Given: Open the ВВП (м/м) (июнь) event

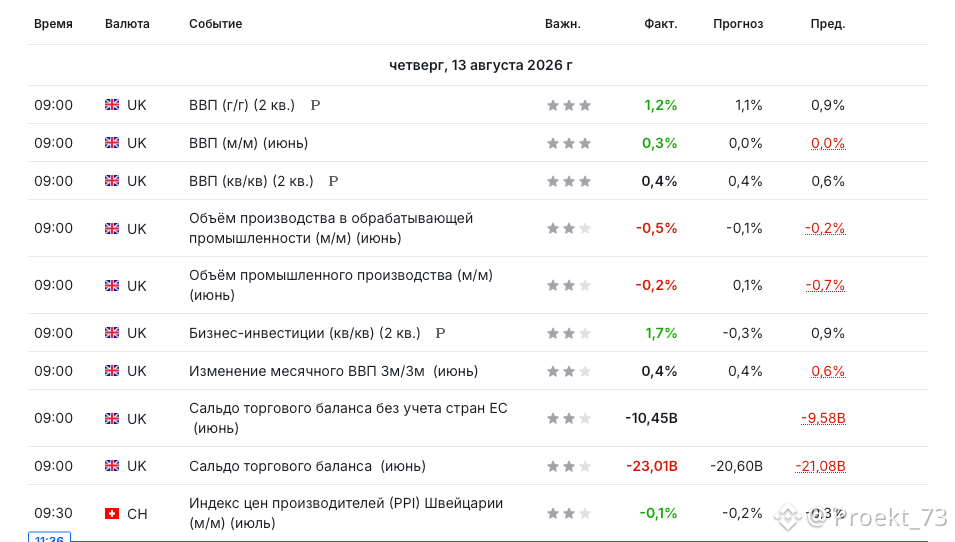Looking at the screenshot, I should (248, 143).
